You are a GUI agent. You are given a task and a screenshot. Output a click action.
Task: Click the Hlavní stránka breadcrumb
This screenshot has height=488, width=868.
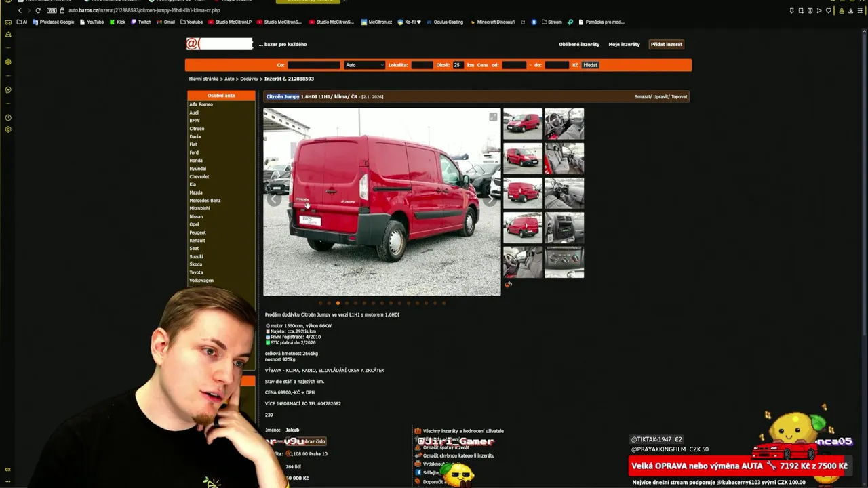(x=203, y=79)
